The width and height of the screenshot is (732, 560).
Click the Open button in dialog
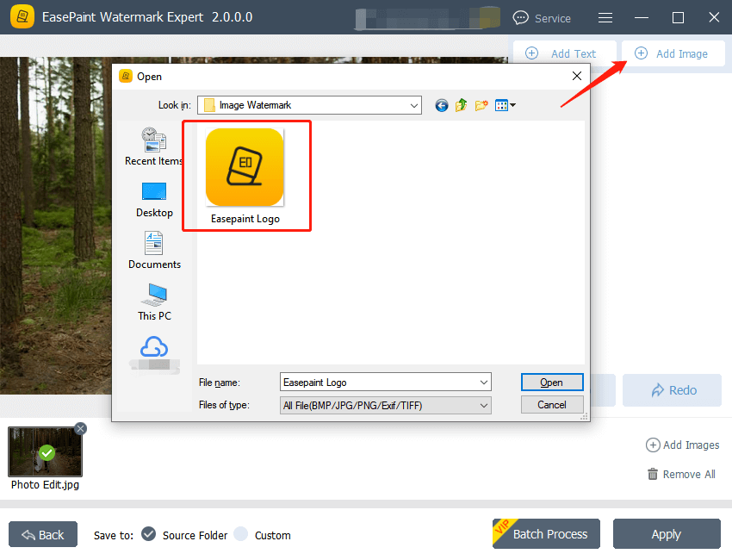552,382
